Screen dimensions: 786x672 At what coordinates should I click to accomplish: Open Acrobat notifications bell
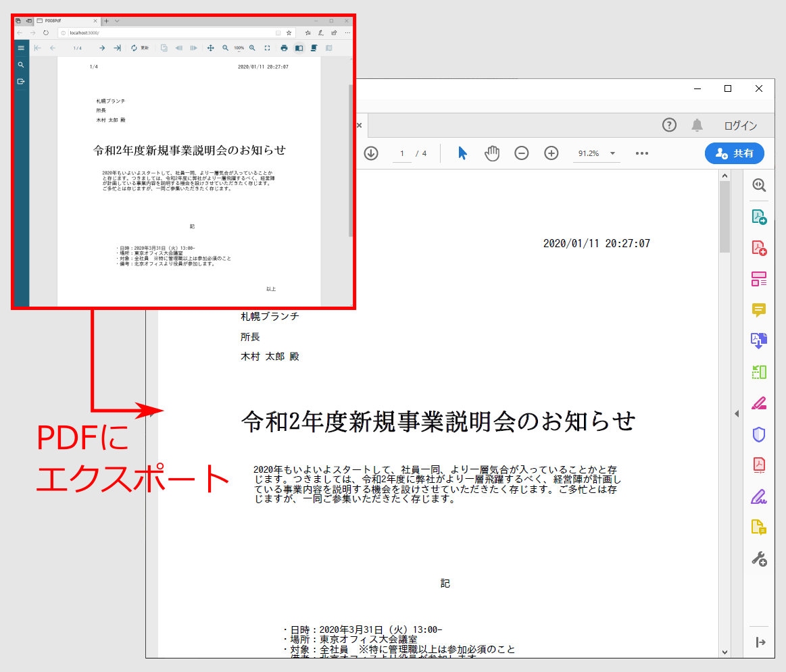(x=697, y=125)
